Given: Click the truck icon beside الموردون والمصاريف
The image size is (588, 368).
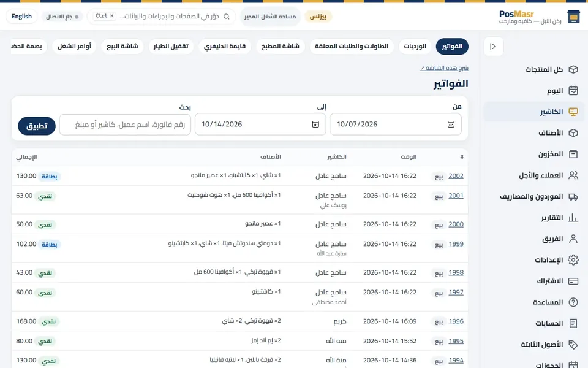Looking at the screenshot, I should tap(573, 196).
